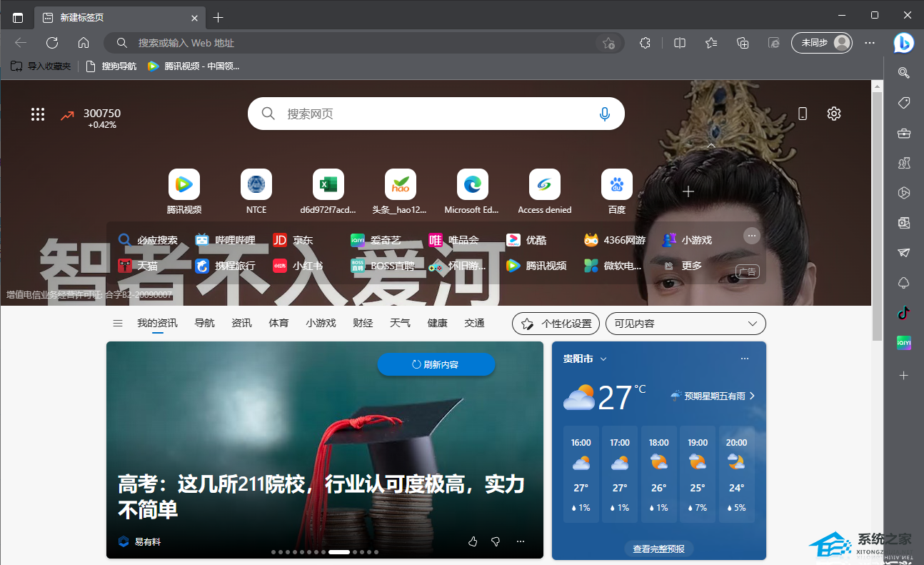
Task: Open the page settings gear
Action: coord(834,114)
